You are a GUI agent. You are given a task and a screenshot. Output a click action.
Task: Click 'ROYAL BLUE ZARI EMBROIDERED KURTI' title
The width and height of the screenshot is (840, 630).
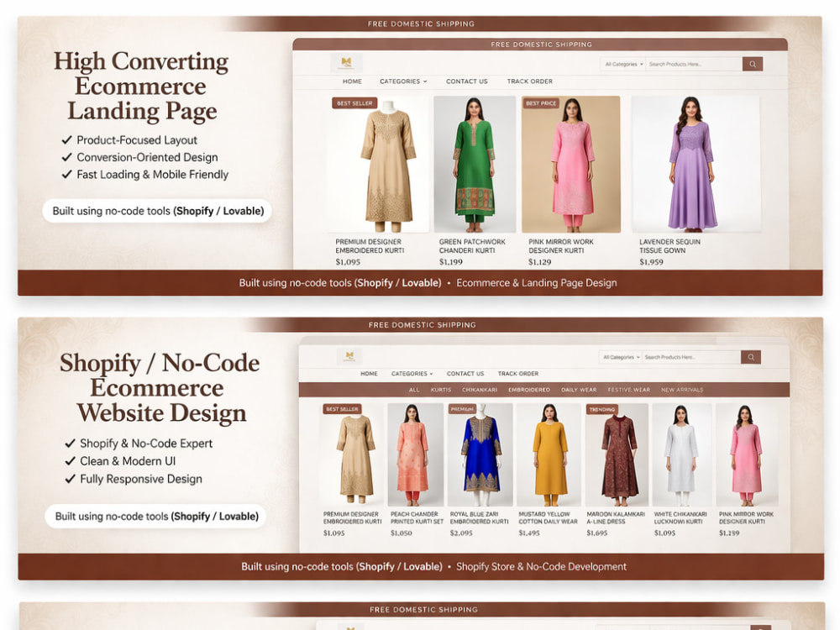tap(479, 517)
